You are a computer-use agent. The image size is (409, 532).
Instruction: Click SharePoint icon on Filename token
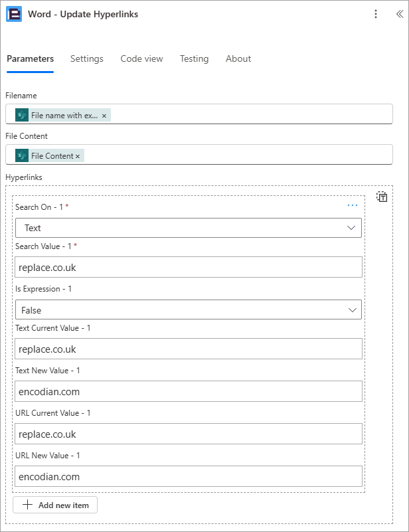22,115
